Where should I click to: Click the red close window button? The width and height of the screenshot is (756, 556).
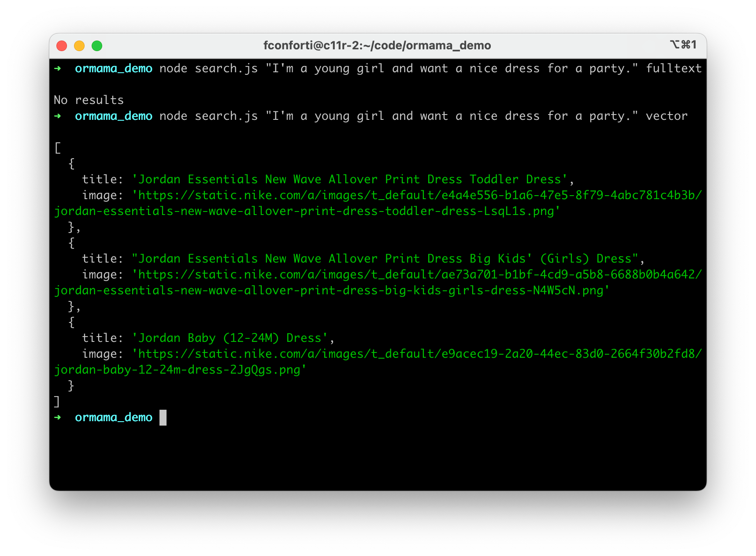pyautogui.click(x=62, y=46)
